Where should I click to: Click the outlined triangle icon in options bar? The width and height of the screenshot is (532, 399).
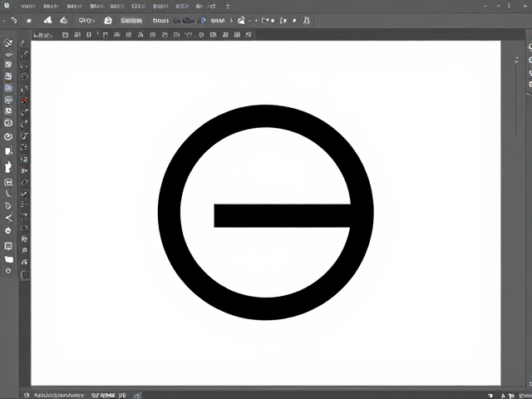point(64,20)
